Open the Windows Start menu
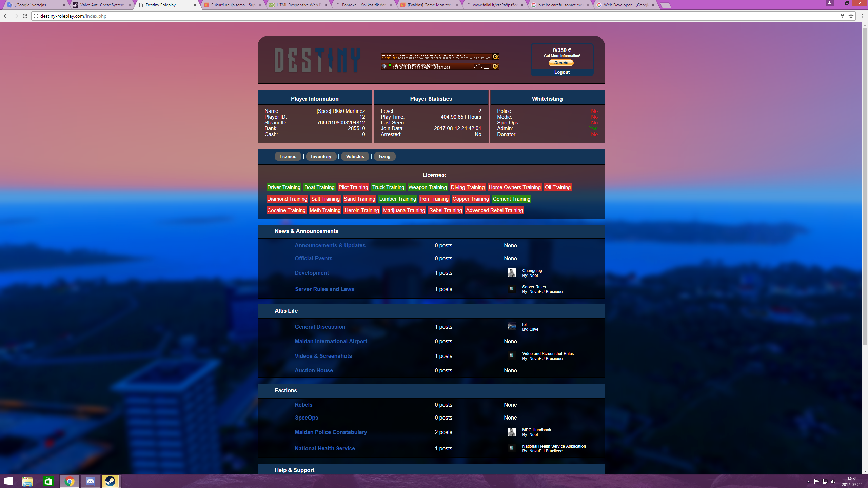Image resolution: width=868 pixels, height=488 pixels. (8, 481)
